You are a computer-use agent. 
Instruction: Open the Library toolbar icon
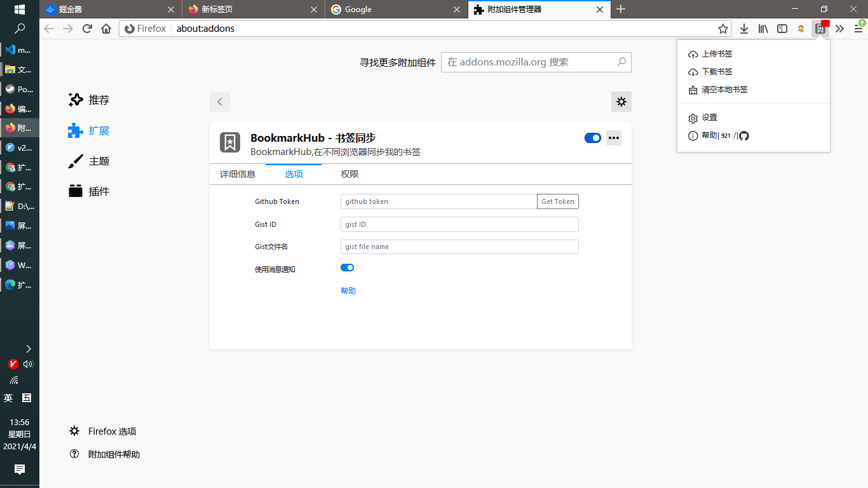763,29
